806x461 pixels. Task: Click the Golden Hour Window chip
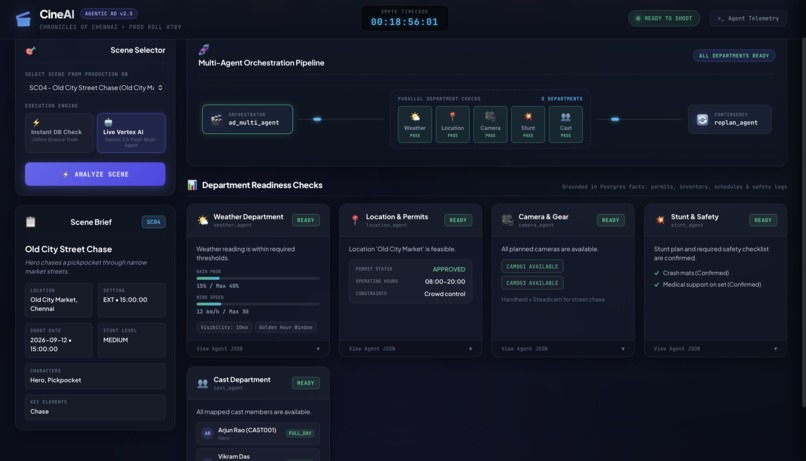pos(285,327)
